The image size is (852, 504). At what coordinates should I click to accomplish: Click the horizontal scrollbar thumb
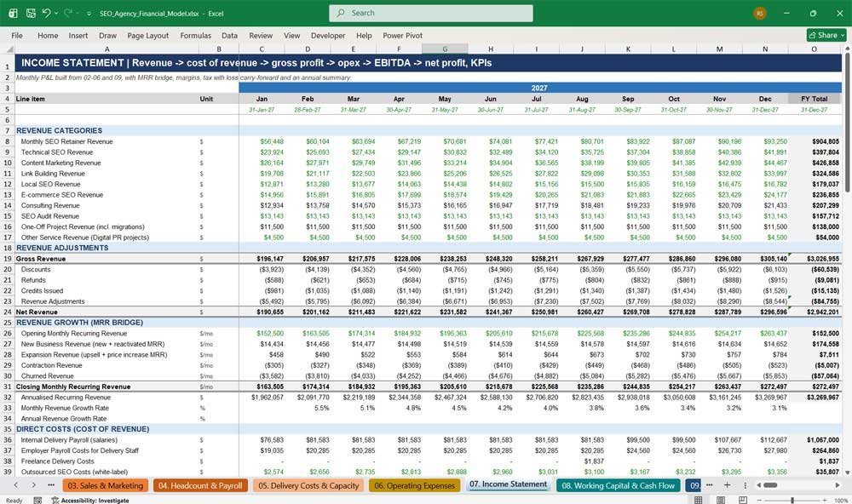tap(770, 485)
